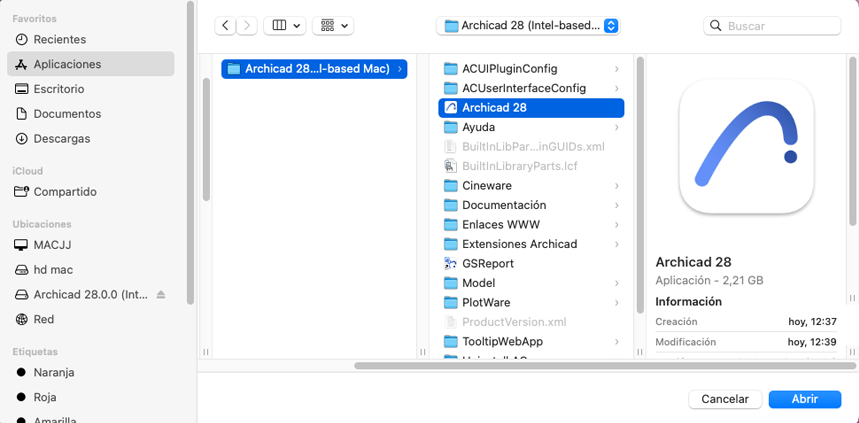This screenshot has height=423, width=859.
Task: Expand the Documentación folder chevron
Action: (x=617, y=205)
